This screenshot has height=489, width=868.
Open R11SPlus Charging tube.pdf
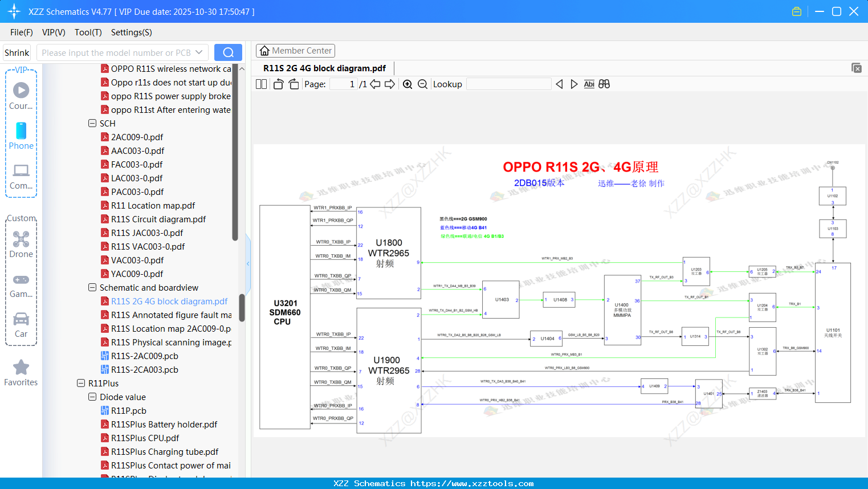tap(165, 452)
